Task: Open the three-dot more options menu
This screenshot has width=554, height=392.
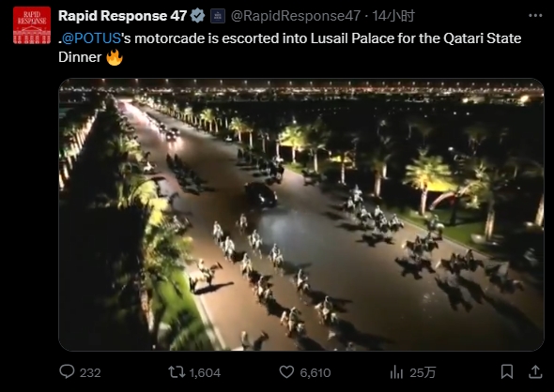Action: coord(535,16)
